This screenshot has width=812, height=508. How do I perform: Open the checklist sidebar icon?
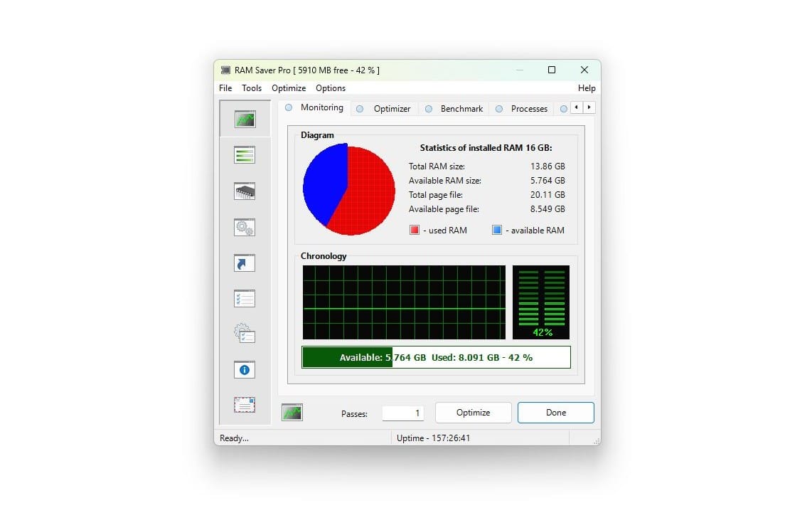(x=245, y=299)
